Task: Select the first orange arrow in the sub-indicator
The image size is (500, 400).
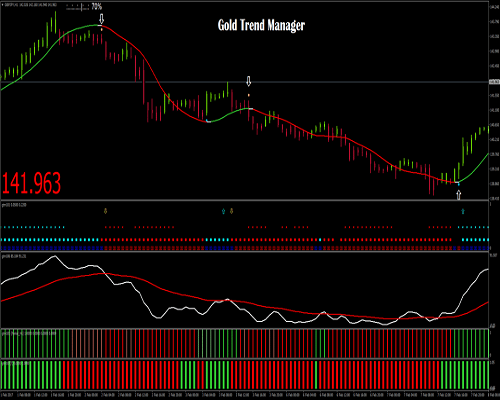Action: 105,211
